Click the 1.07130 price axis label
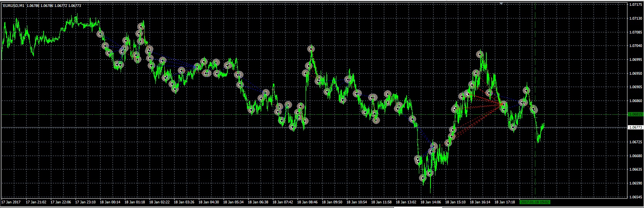This screenshot has width=644, height=208. [x=635, y=18]
